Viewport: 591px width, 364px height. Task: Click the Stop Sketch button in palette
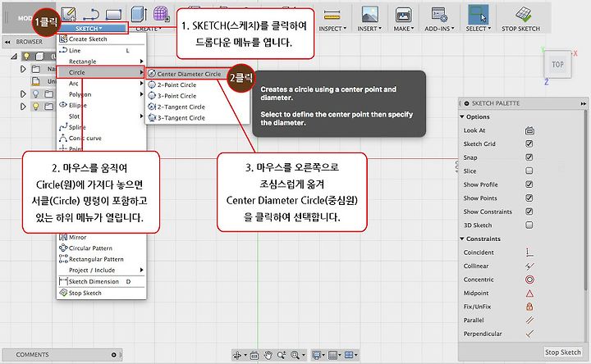pyautogui.click(x=563, y=353)
